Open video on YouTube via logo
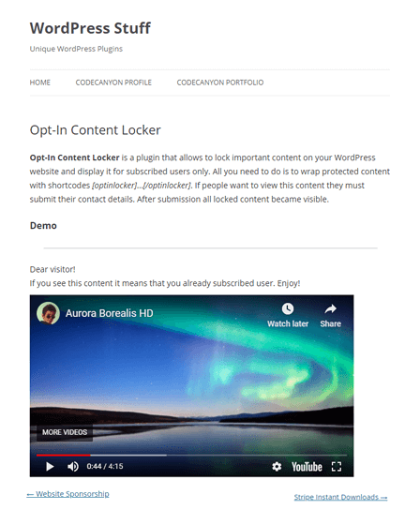The width and height of the screenshot is (420, 525). coord(307,467)
